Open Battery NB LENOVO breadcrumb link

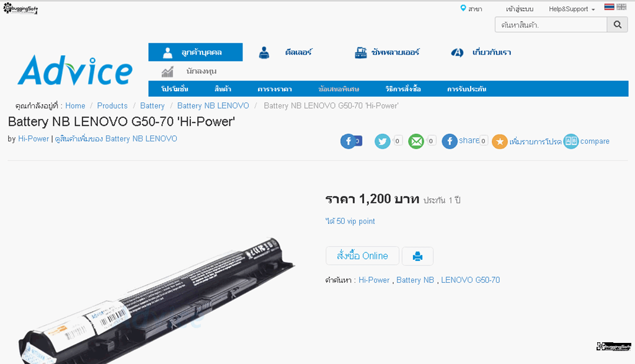(213, 105)
